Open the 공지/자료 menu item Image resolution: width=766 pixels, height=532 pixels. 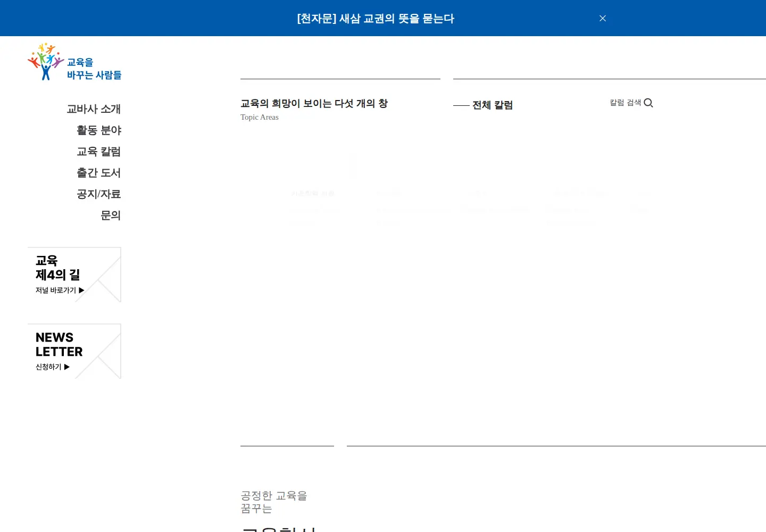coord(99,194)
